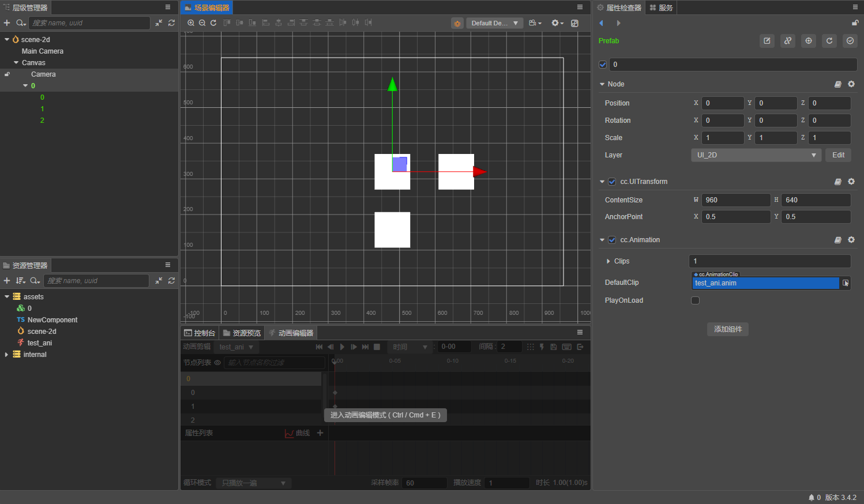This screenshot has height=504, width=864.
Task: Zoom in the scene view
Action: tap(191, 23)
